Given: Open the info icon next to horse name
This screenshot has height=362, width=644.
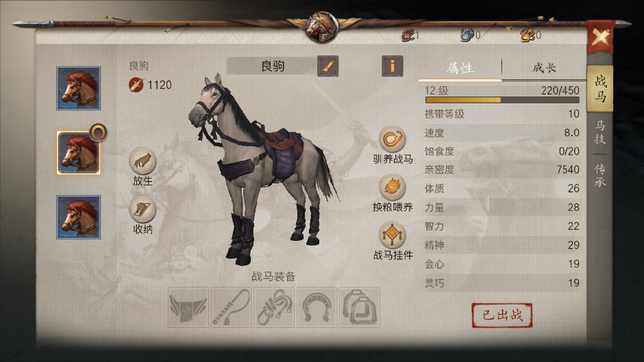Looking at the screenshot, I should [393, 66].
